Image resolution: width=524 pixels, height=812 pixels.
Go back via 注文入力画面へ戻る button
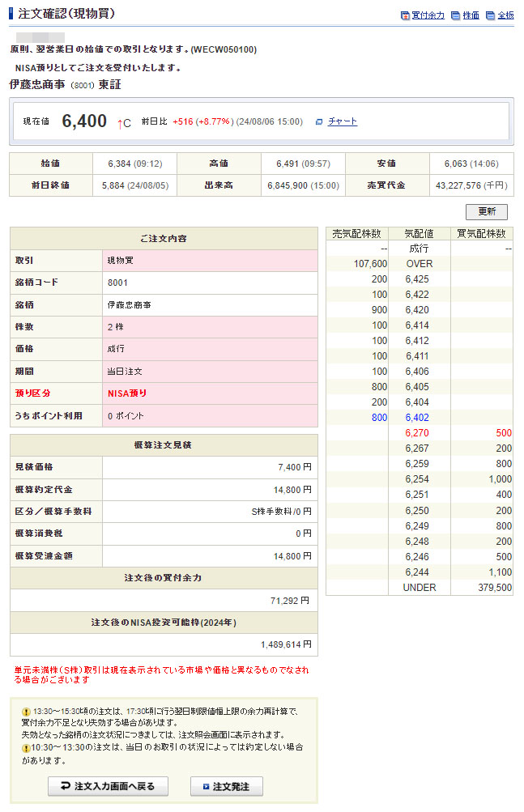(x=108, y=786)
